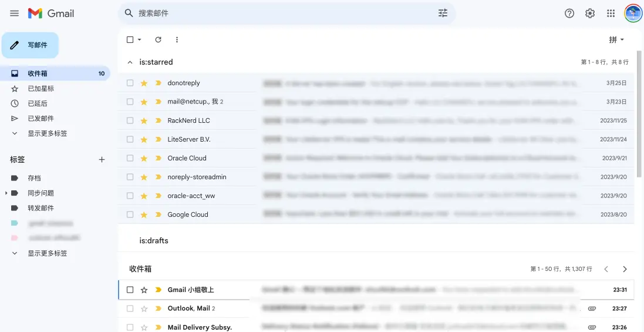Click the search magnifier icon
Image resolution: width=644 pixels, height=332 pixels.
(129, 13)
